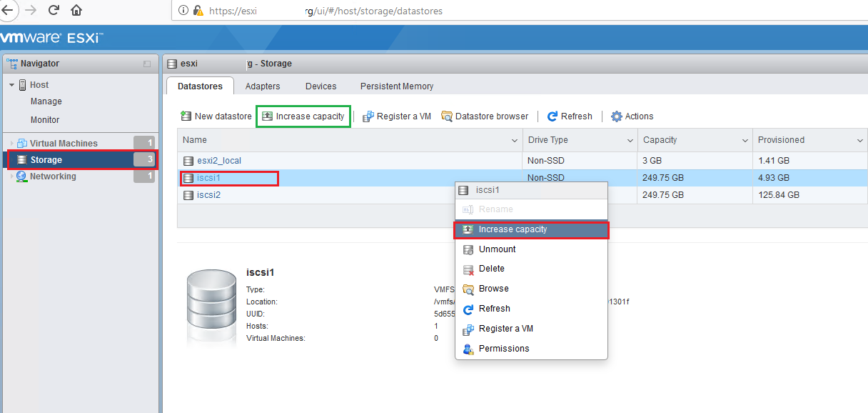Open the Actions gear menu
Screen dimensions: 868x413
click(x=632, y=116)
